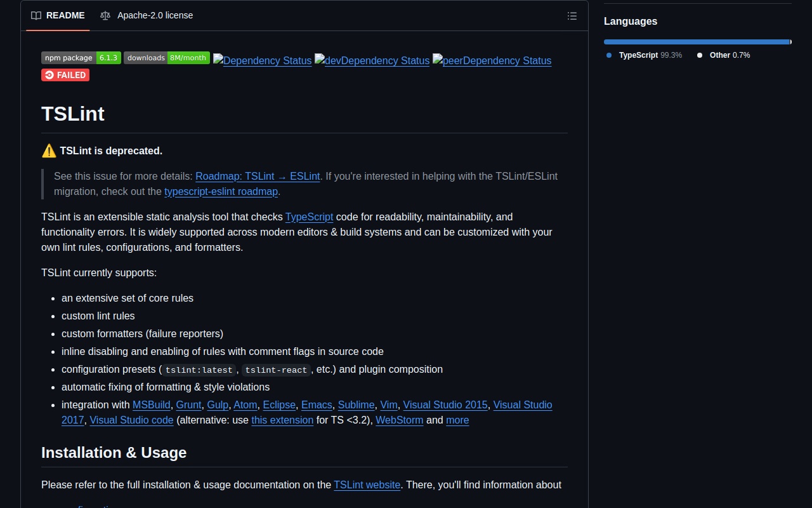
Task: Click the npm package 6.1.3 badge
Action: [81, 58]
